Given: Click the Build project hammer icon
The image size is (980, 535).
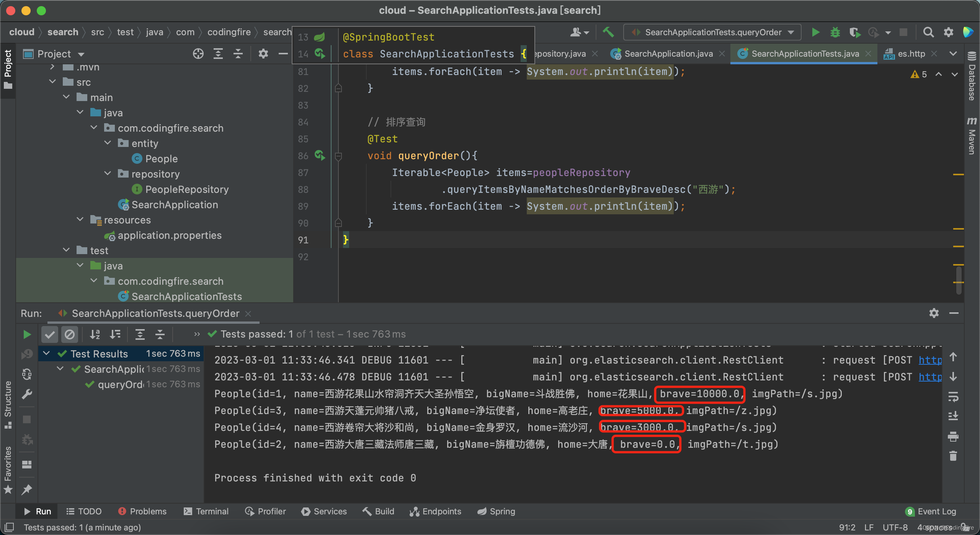Looking at the screenshot, I should (608, 32).
